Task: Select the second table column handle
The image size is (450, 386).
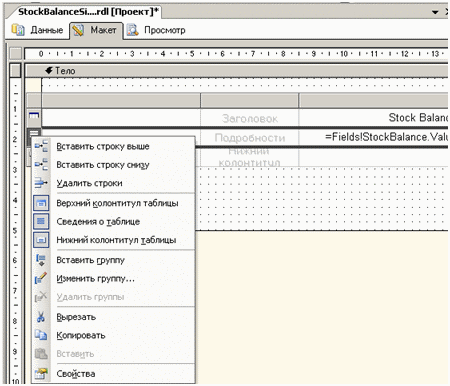Action: (x=249, y=101)
